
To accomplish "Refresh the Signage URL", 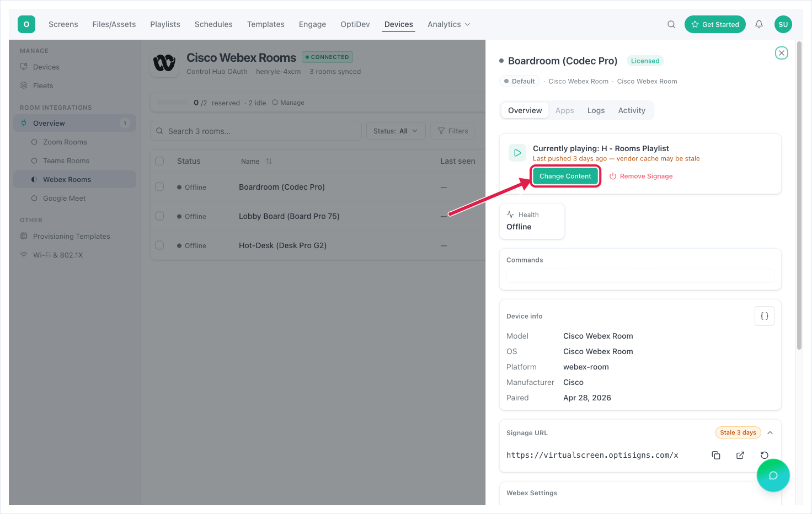I will click(765, 455).
